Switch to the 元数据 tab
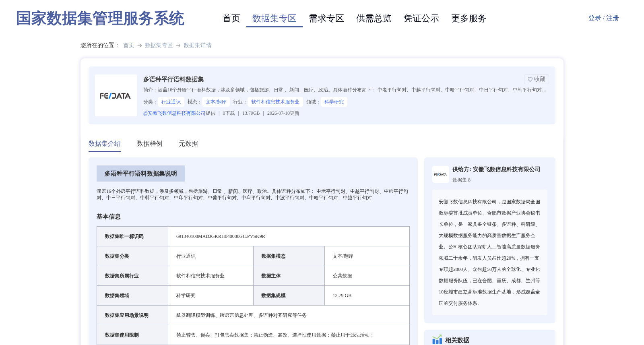Viewport: 644px width, 345px height. pyautogui.click(x=188, y=144)
